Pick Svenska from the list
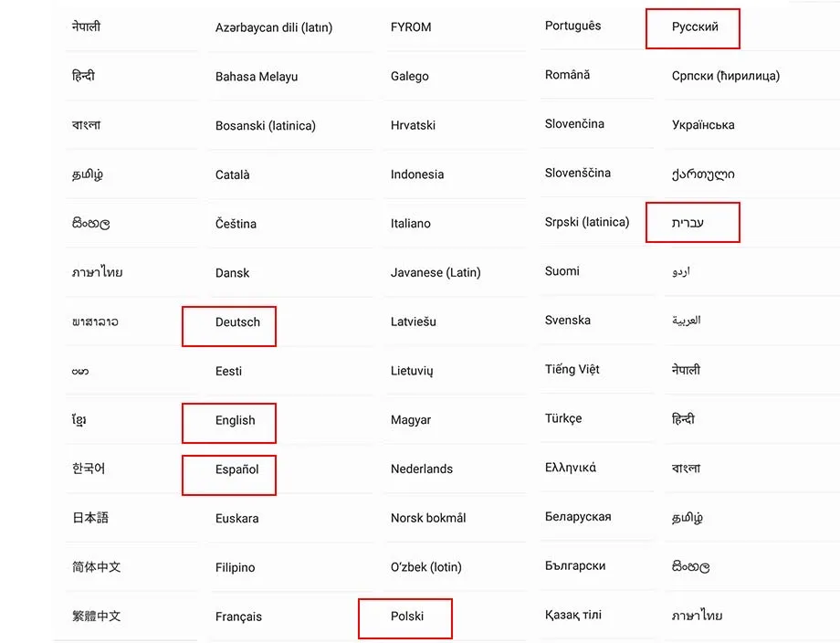Screen dimensions: 840x643 pyautogui.click(x=567, y=321)
